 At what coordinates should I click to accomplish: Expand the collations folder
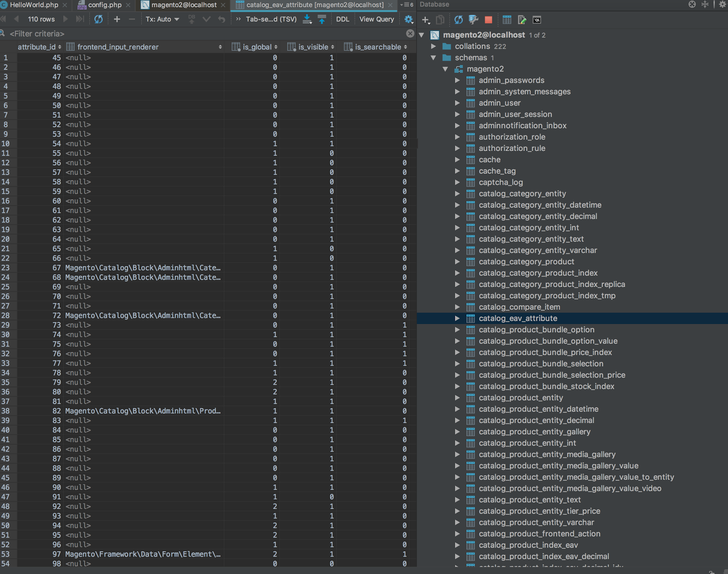click(x=433, y=46)
